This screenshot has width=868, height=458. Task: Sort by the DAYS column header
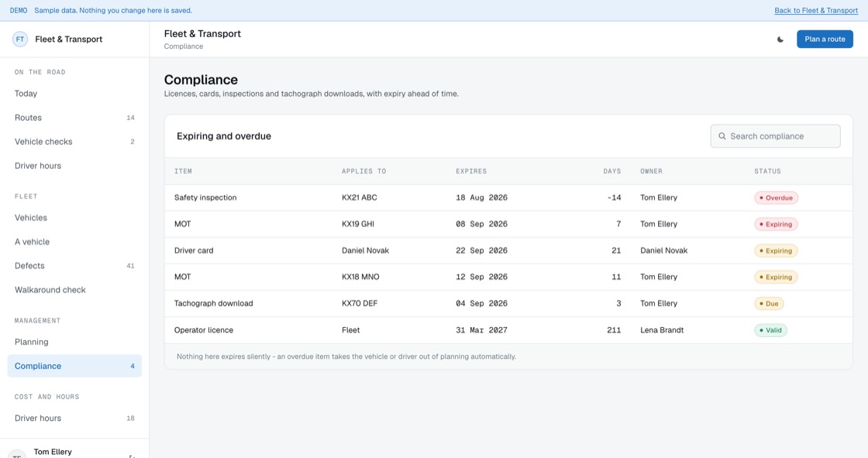click(x=611, y=171)
